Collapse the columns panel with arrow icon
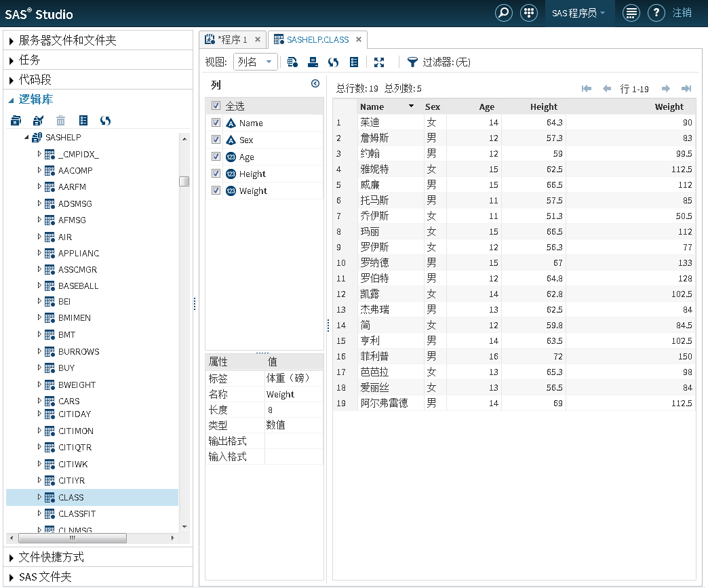 (x=315, y=84)
